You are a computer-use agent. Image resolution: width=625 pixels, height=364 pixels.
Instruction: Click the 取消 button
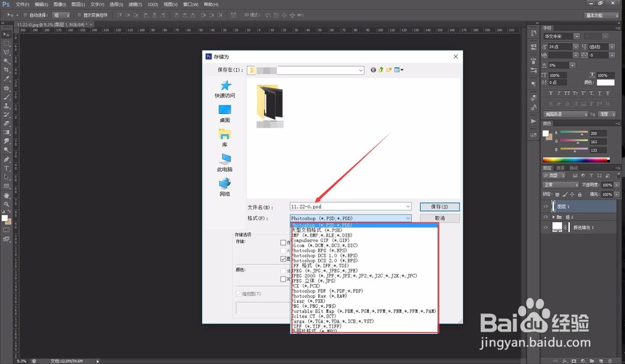(x=439, y=219)
